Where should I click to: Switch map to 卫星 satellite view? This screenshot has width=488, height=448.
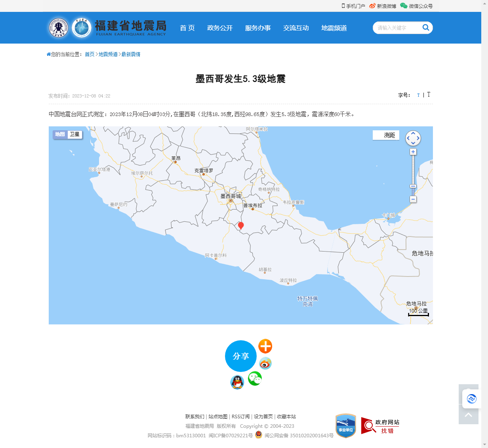pyautogui.click(x=74, y=134)
